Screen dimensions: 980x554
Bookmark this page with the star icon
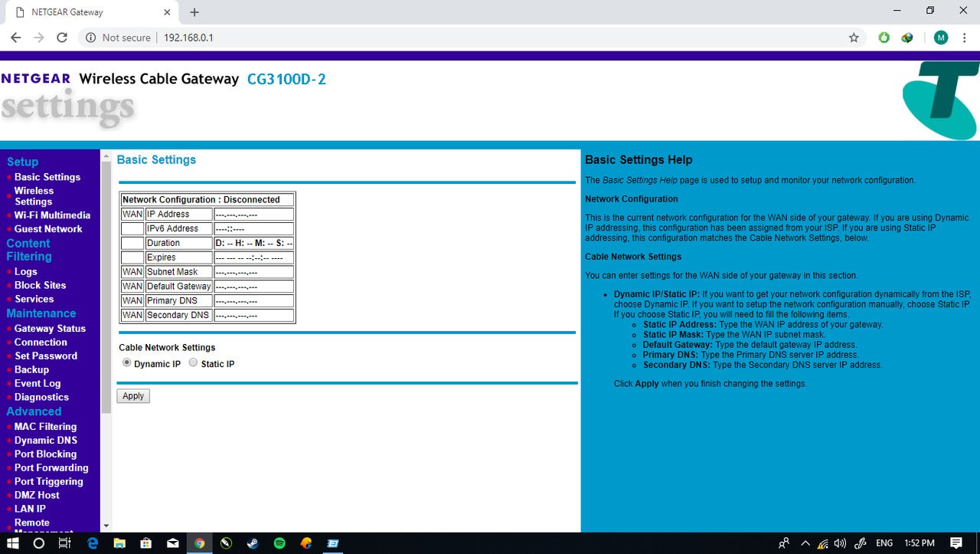[854, 38]
